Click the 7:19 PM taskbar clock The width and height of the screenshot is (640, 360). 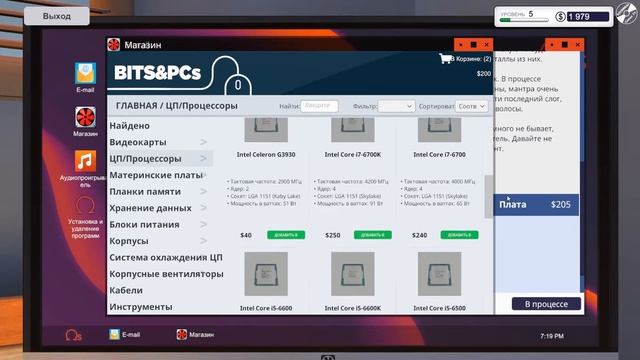(552, 336)
